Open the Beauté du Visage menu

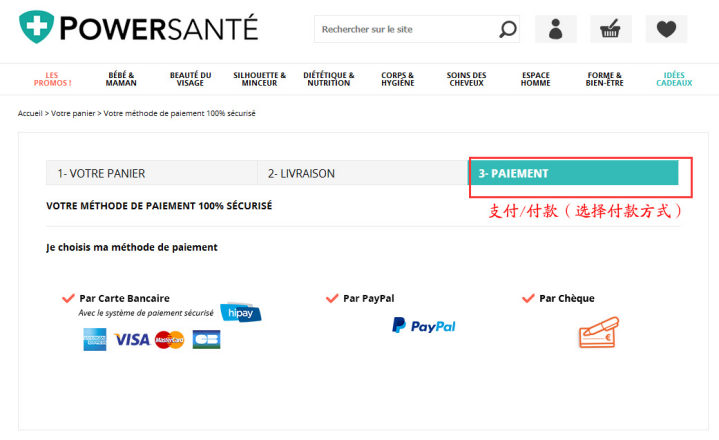(190, 79)
